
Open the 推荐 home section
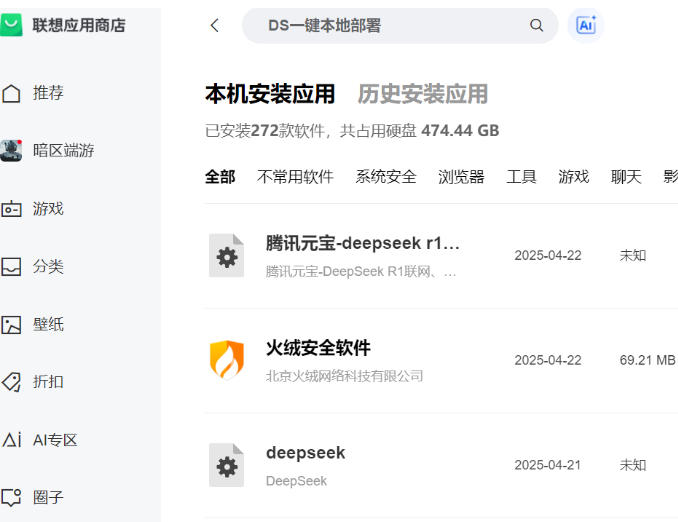click(x=48, y=93)
